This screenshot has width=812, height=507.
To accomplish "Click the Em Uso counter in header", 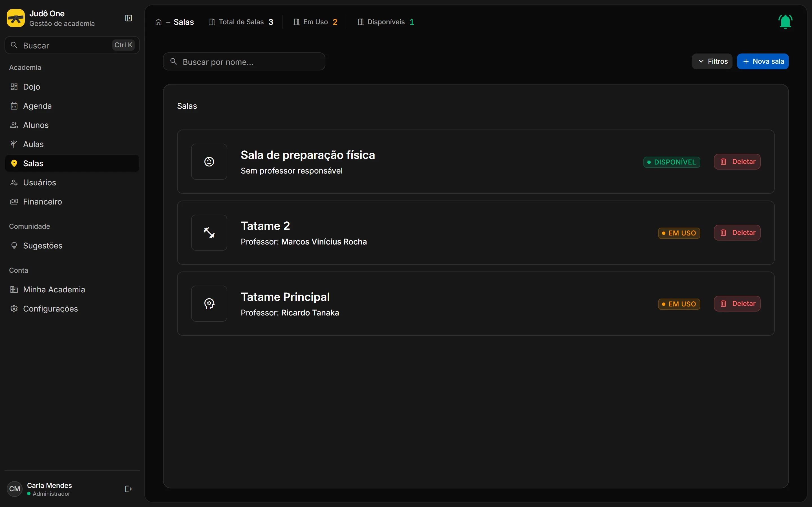I will (x=315, y=22).
